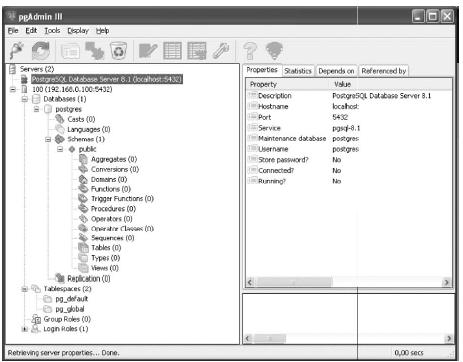The height and width of the screenshot is (362, 463).
Task: Collapse the Databases (1) tree node
Action: point(25,99)
